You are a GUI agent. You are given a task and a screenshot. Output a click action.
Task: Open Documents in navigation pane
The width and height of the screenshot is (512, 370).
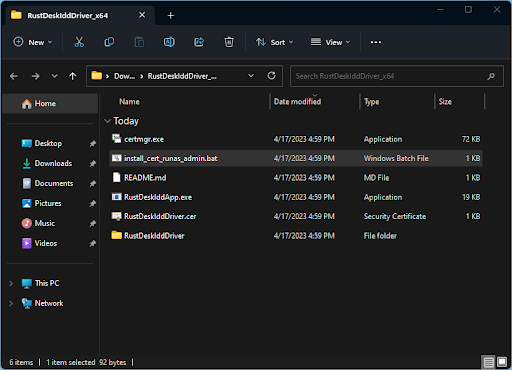pos(54,183)
